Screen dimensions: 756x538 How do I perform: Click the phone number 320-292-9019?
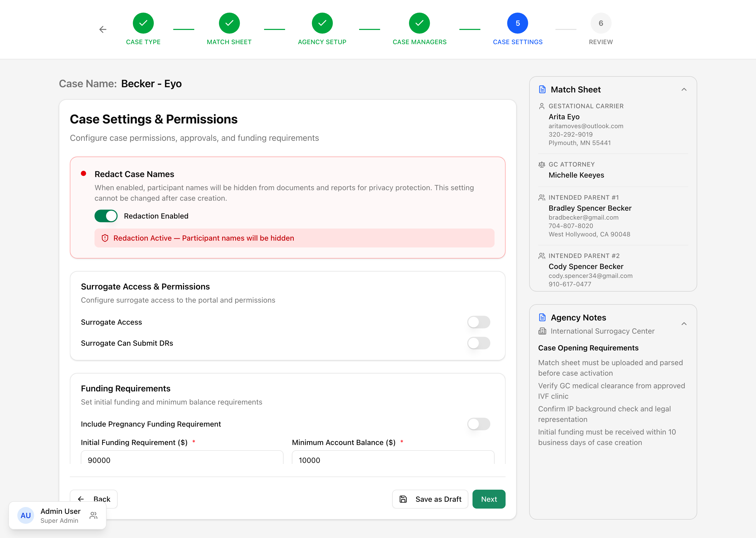click(x=571, y=134)
